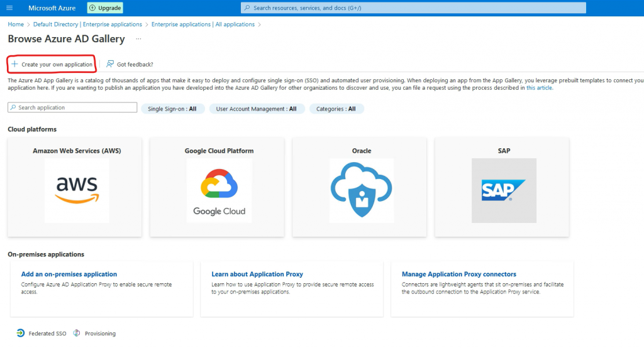Open Learn about Application Proxy
This screenshot has height=348, width=644.
[257, 274]
